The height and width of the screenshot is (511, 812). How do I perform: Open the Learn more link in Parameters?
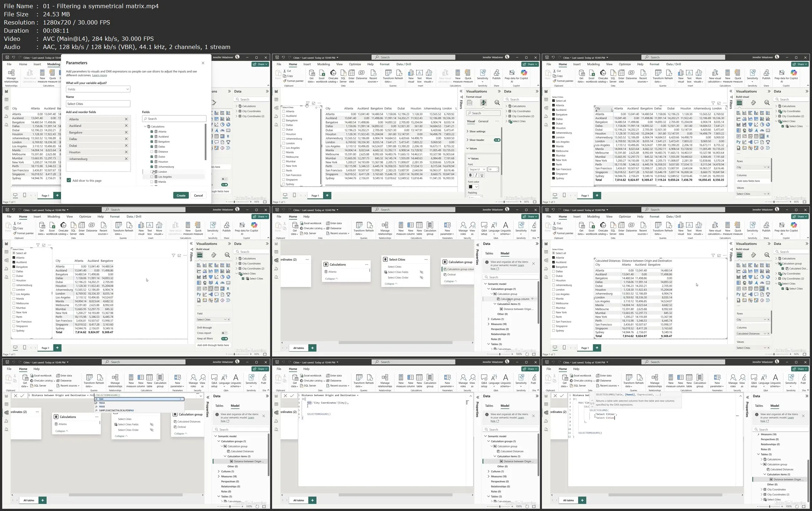pos(99,75)
